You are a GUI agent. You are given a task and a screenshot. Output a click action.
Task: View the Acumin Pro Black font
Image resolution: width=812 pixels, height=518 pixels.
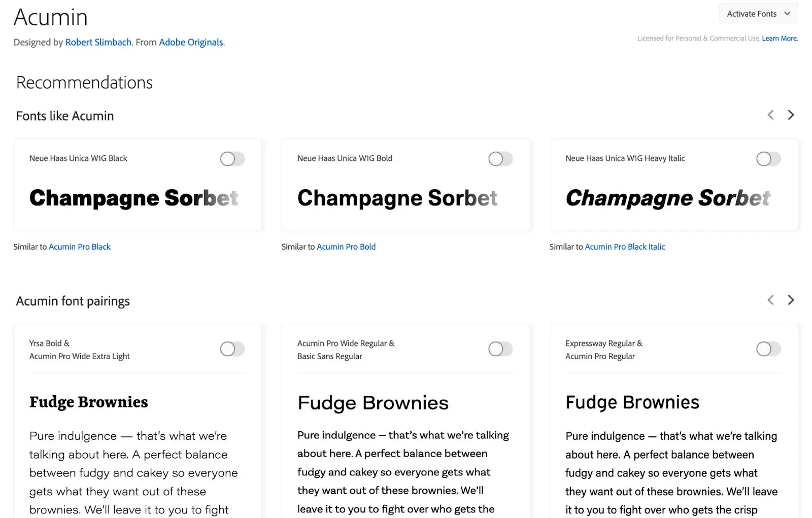[80, 247]
